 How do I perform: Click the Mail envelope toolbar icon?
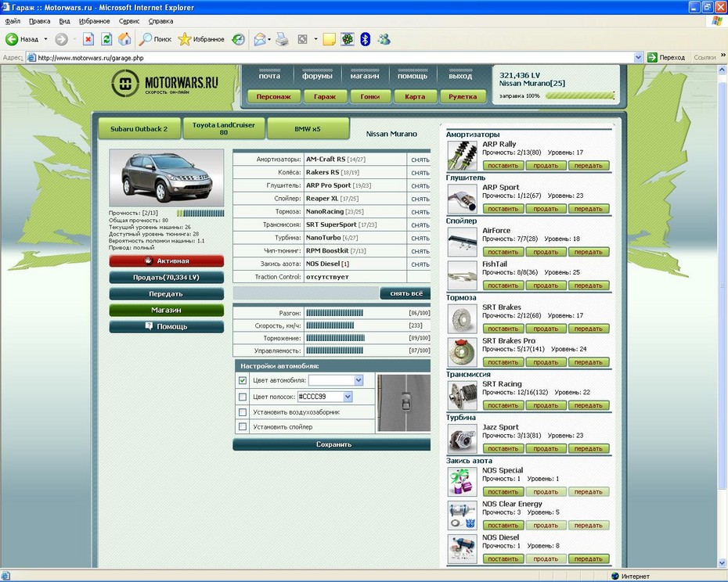tap(260, 40)
